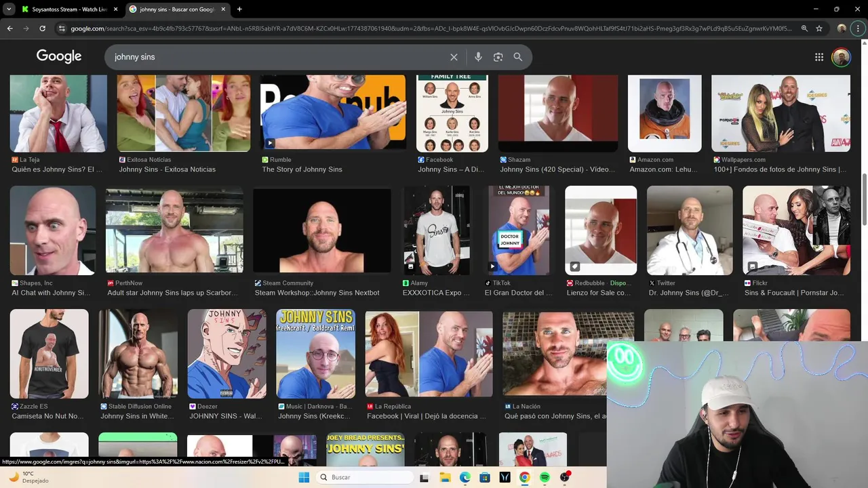Open the Zazzle ES Camiseta result
Image resolution: width=868 pixels, height=488 pixels.
[x=48, y=416]
